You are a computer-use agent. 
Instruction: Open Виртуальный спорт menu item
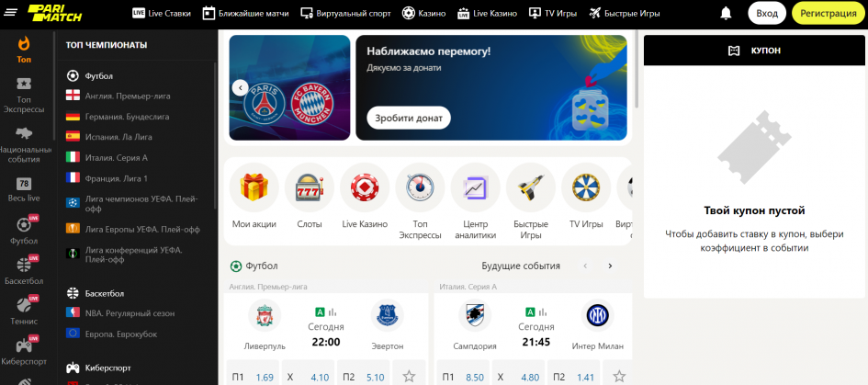[345, 13]
